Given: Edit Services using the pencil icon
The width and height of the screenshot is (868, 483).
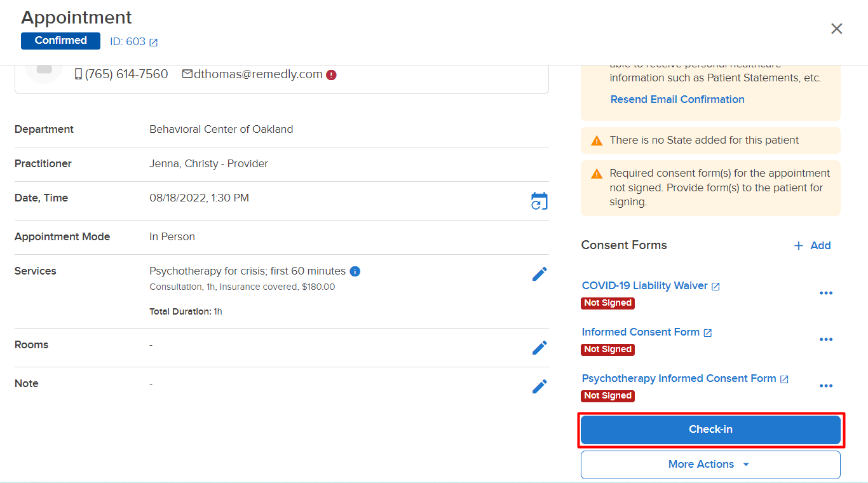Looking at the screenshot, I should 539,274.
